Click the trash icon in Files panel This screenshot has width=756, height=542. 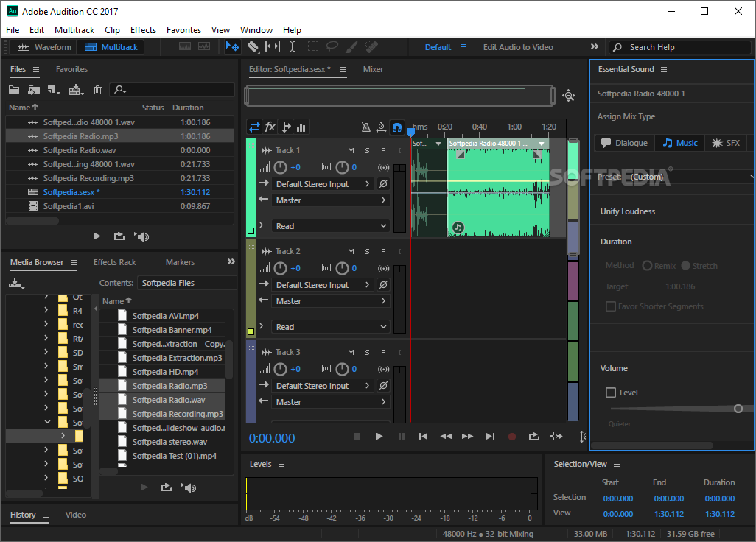pos(97,90)
